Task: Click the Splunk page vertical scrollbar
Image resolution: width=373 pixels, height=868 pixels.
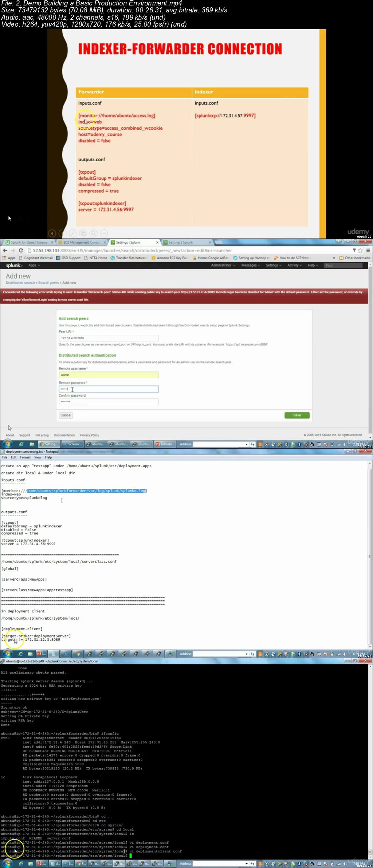Action: (370, 352)
